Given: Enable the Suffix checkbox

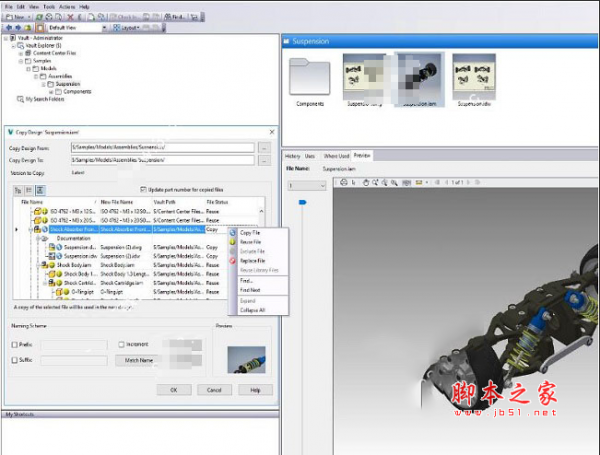Looking at the screenshot, I should (15, 360).
